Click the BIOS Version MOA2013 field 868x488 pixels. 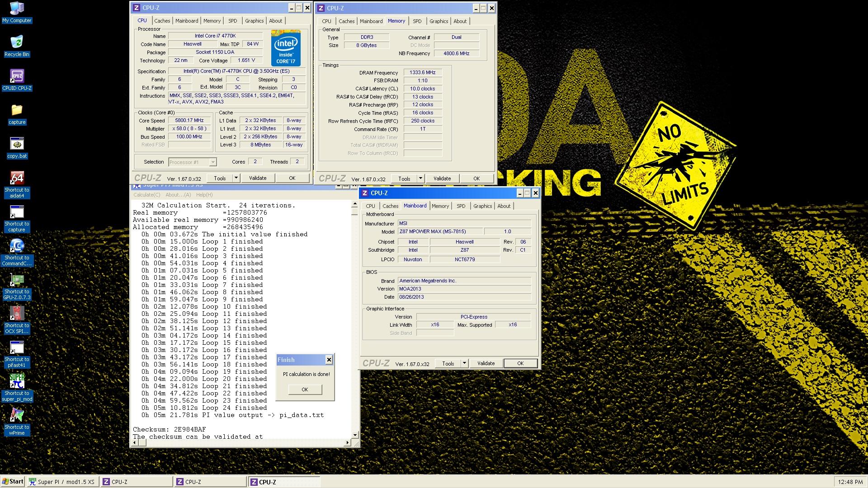coord(464,289)
